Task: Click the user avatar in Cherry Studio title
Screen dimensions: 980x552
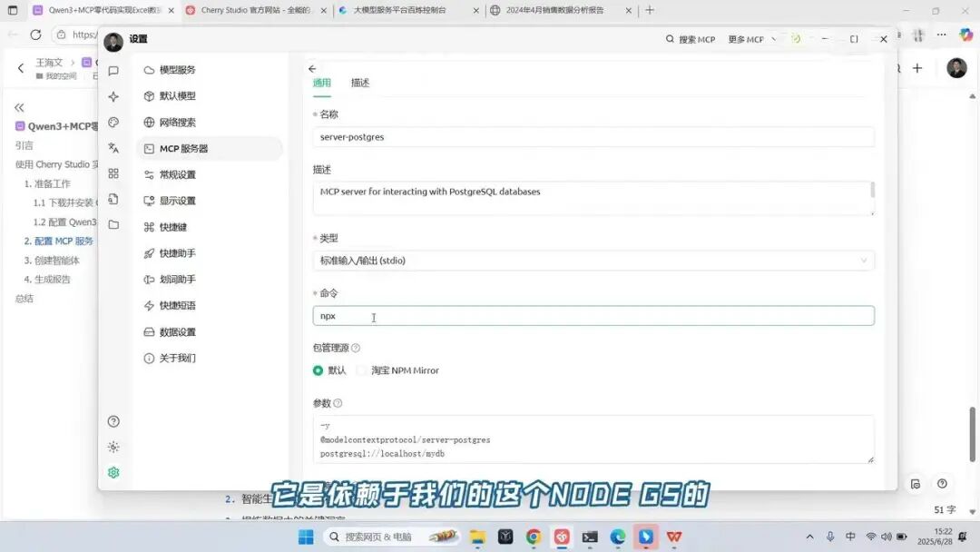Action: pyautogui.click(x=113, y=42)
